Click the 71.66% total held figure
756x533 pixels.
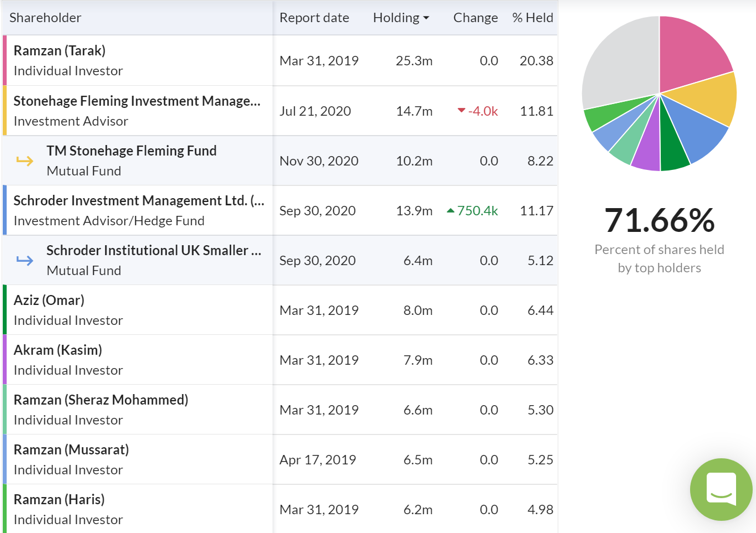(659, 220)
